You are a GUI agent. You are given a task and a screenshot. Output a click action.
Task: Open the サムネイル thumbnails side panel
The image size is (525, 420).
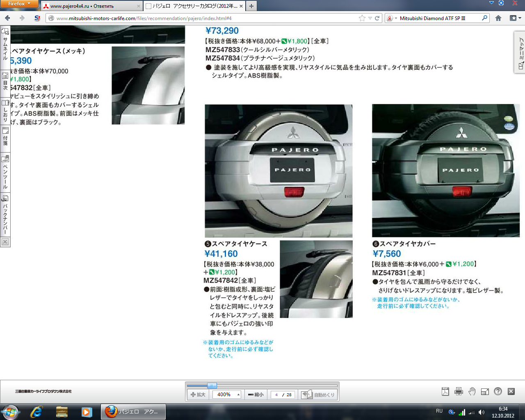5,44
